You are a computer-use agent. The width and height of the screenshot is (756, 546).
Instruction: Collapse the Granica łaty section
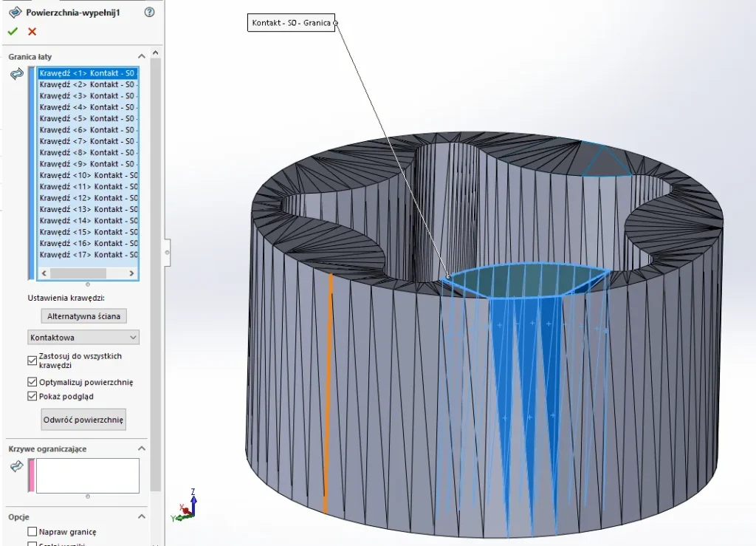(x=141, y=56)
